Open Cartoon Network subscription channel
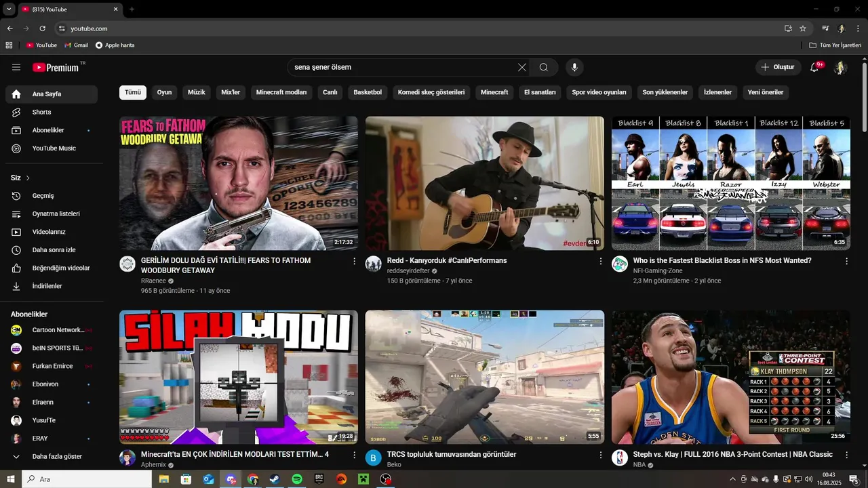The height and width of the screenshot is (488, 868). point(52,330)
